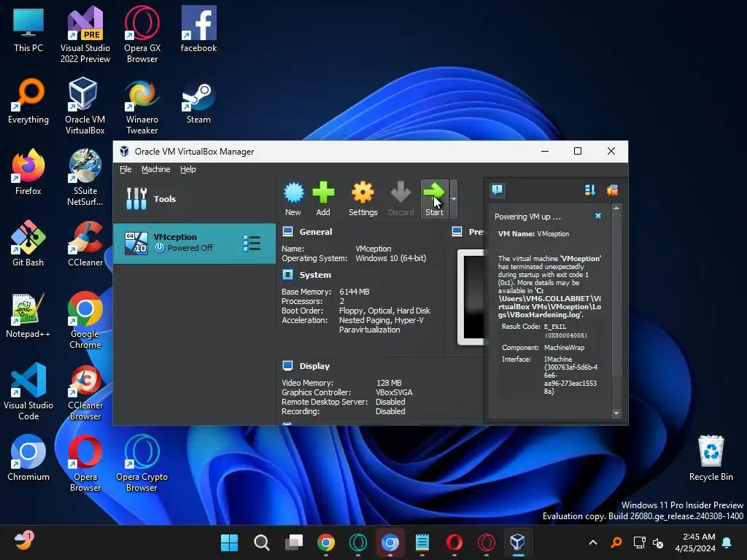
Task: Open SSuite NetSurfer desktop shortcut
Action: (x=85, y=178)
